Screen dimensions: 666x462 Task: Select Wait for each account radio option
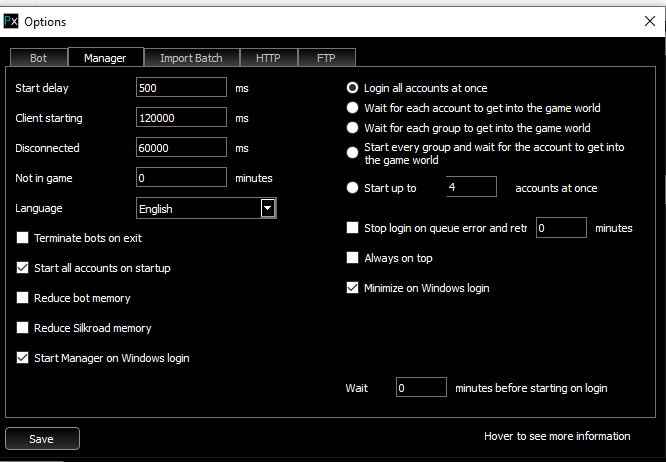(x=352, y=108)
